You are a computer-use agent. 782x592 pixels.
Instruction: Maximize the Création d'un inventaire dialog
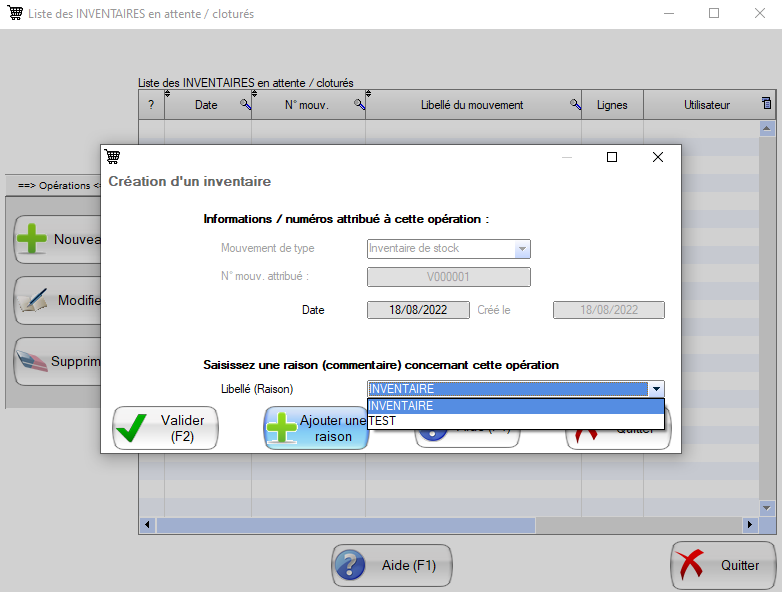(x=612, y=157)
